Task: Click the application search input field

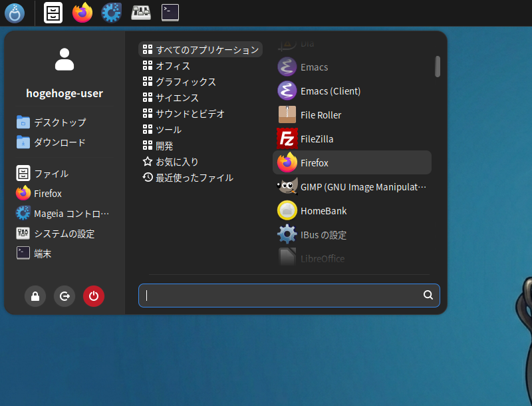Action: pyautogui.click(x=289, y=296)
